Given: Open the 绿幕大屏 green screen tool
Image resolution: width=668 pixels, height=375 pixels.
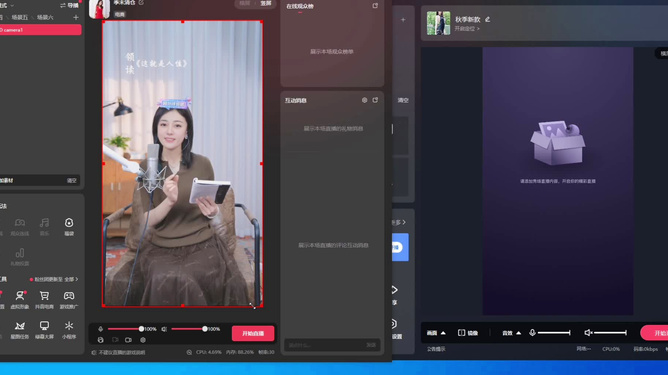Looking at the screenshot, I should point(44,330).
